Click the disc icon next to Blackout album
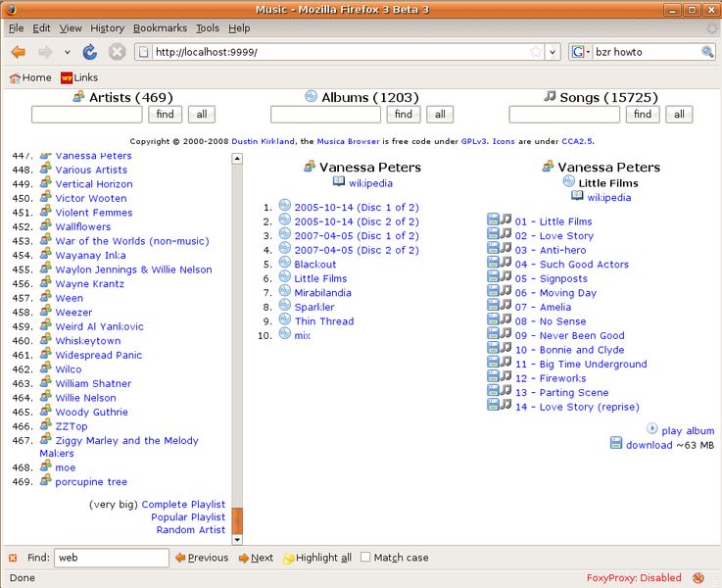 [x=285, y=263]
